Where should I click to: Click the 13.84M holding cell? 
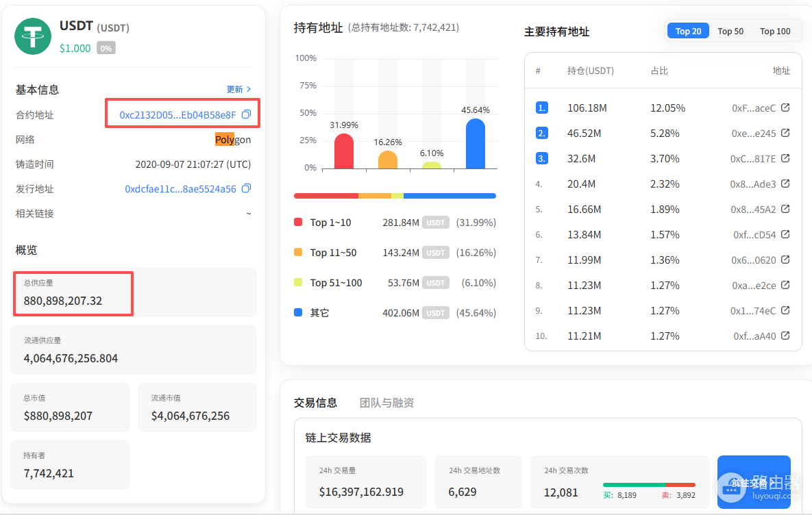tap(584, 234)
